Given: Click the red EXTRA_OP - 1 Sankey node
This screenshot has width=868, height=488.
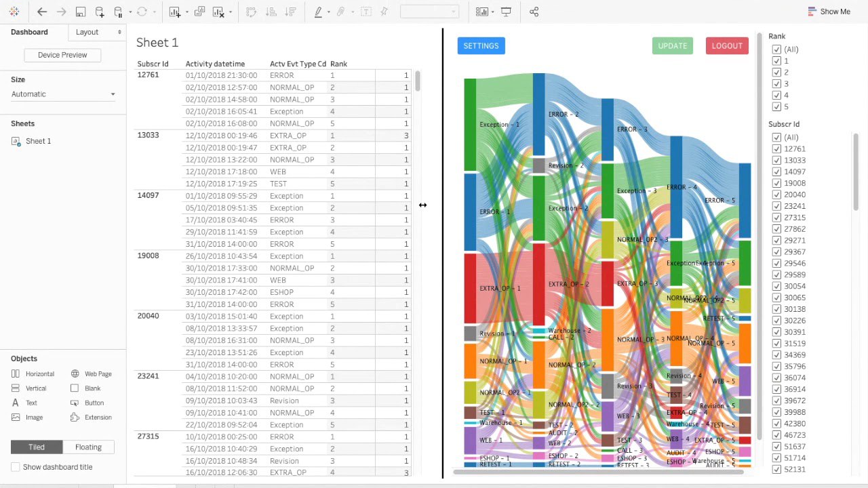Looking at the screenshot, I should (x=470, y=287).
